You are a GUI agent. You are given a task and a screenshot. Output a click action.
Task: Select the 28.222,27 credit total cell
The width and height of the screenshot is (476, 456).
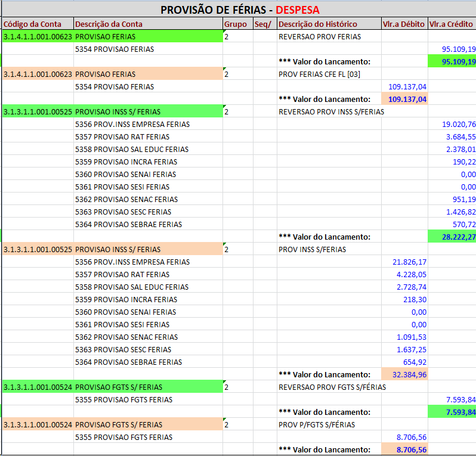(452, 237)
